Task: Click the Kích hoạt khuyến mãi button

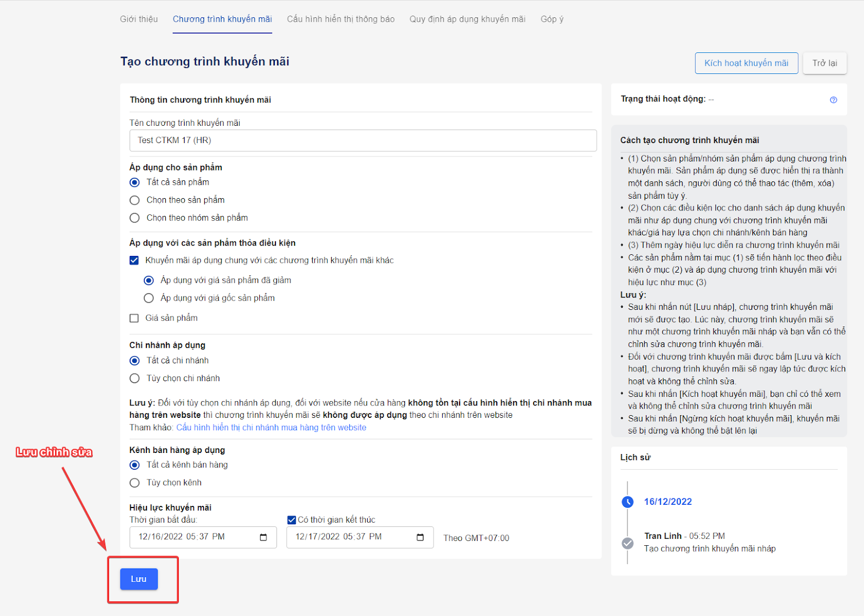Action: (x=746, y=63)
